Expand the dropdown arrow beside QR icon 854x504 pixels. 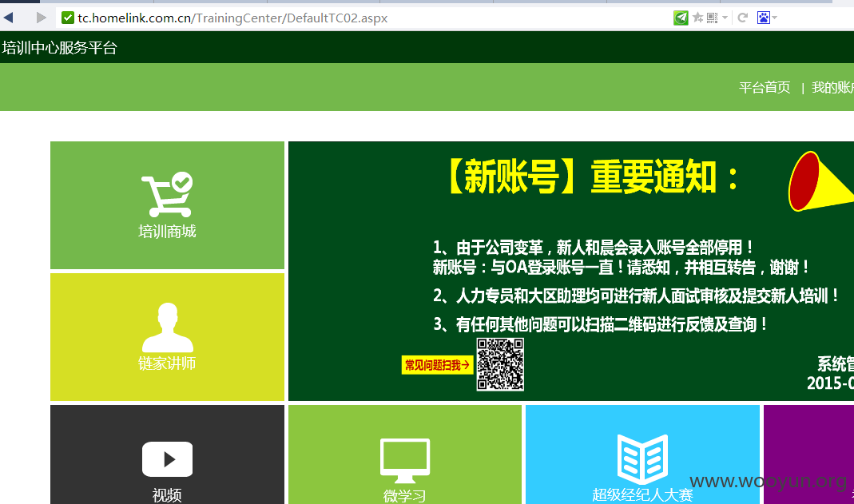tap(725, 18)
